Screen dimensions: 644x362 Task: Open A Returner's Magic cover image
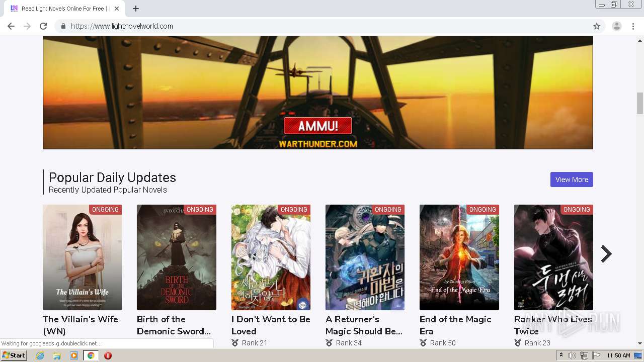pyautogui.click(x=365, y=257)
